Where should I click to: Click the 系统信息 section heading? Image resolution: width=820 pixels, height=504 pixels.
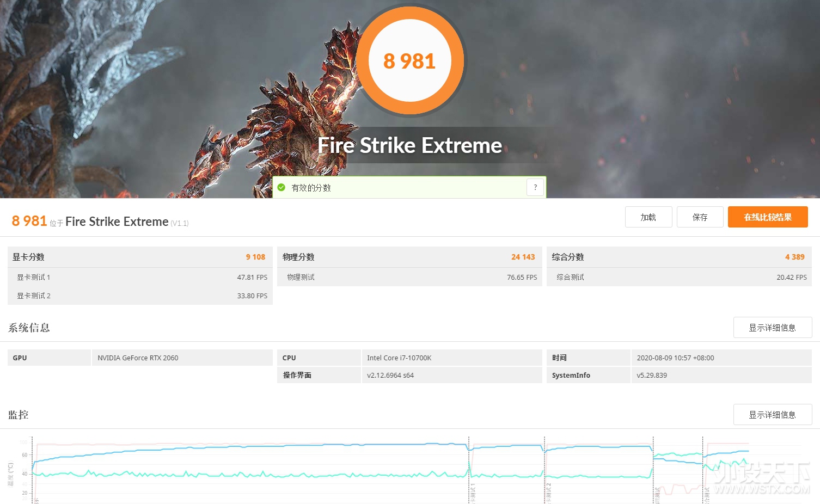(29, 328)
